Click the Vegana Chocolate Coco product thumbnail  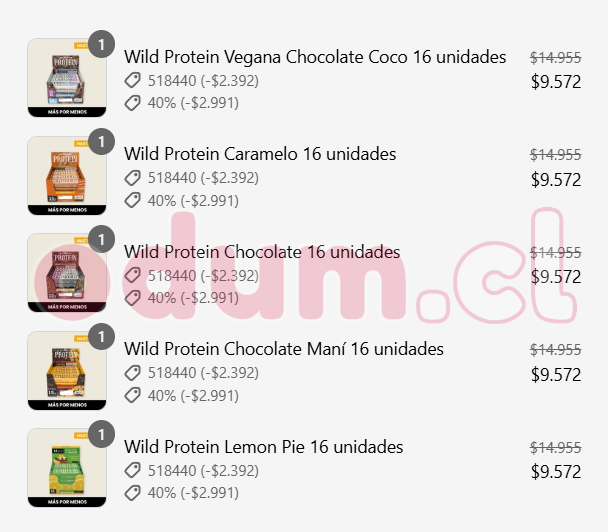click(x=66, y=78)
